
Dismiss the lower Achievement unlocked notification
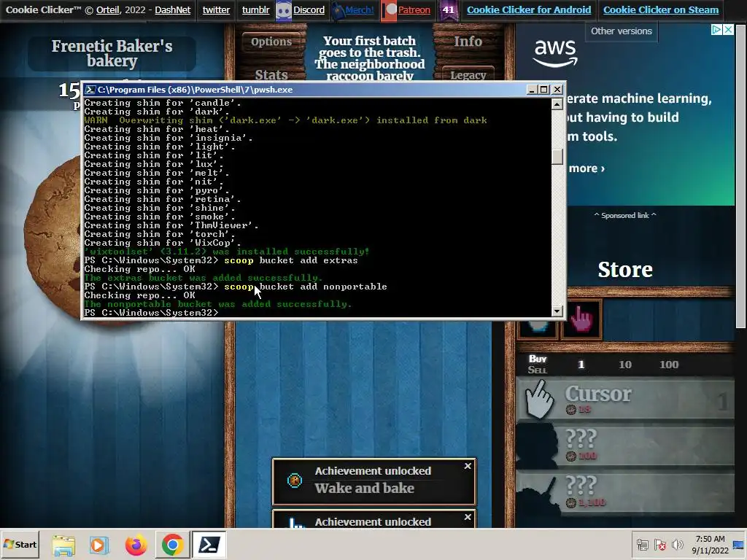coord(468,517)
